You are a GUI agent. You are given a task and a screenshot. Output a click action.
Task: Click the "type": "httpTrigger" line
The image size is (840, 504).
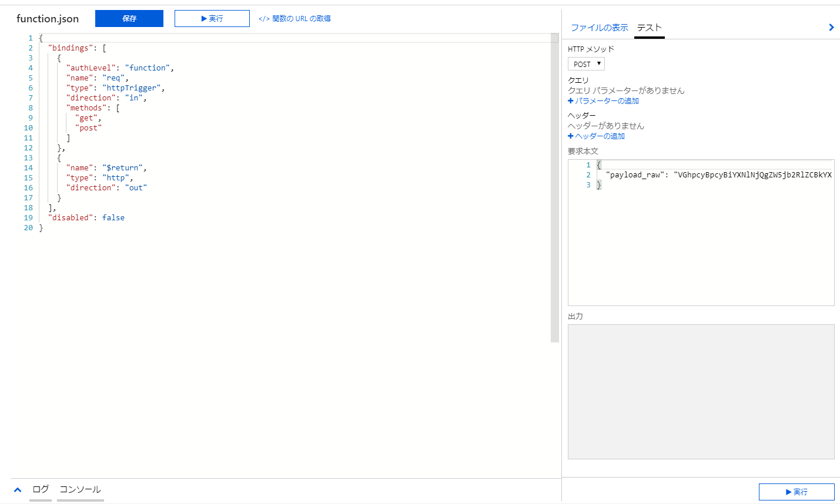[x=115, y=88]
